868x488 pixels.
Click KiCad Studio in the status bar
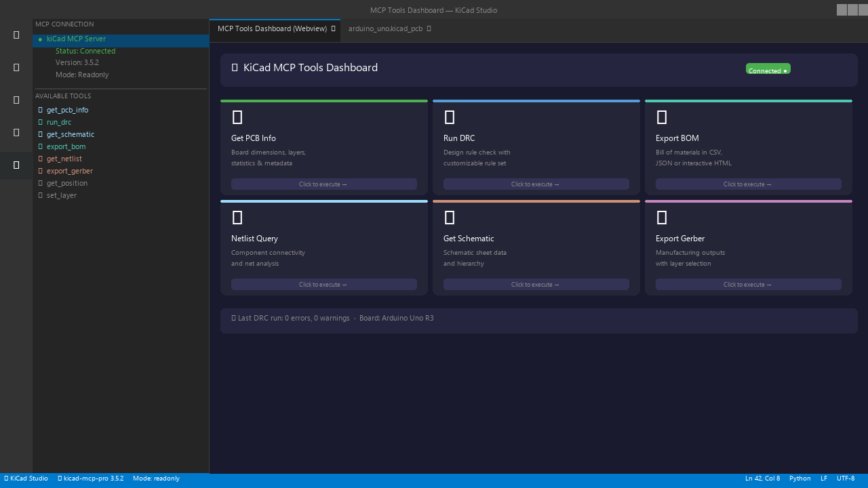coord(26,479)
